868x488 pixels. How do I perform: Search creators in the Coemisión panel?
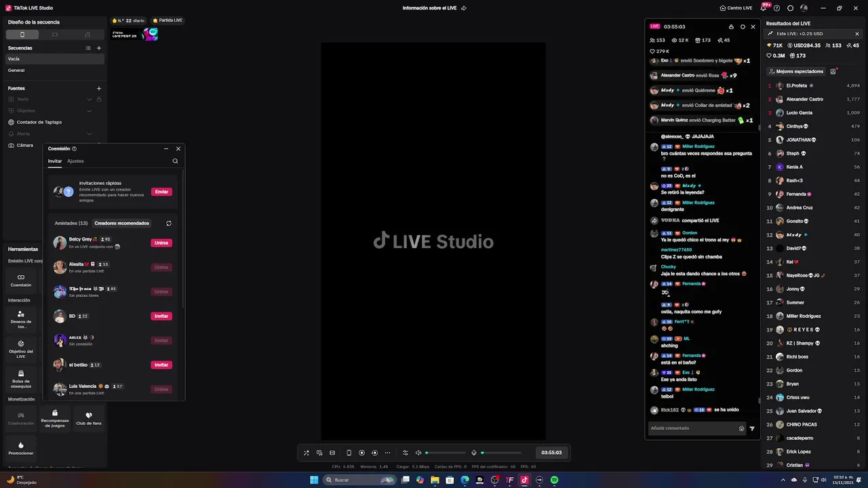[175, 161]
